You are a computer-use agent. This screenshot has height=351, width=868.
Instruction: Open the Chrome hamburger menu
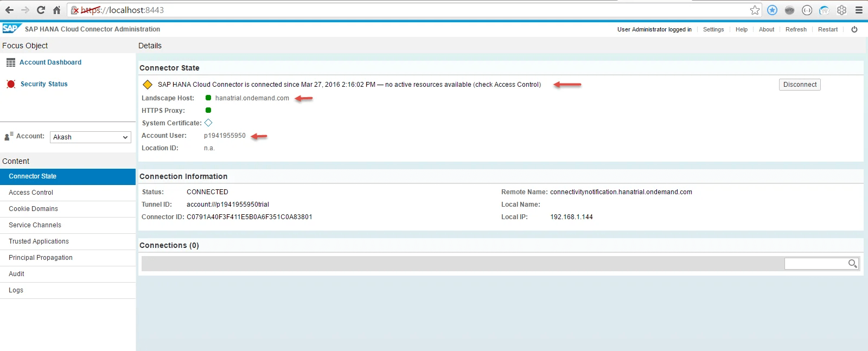(x=859, y=10)
